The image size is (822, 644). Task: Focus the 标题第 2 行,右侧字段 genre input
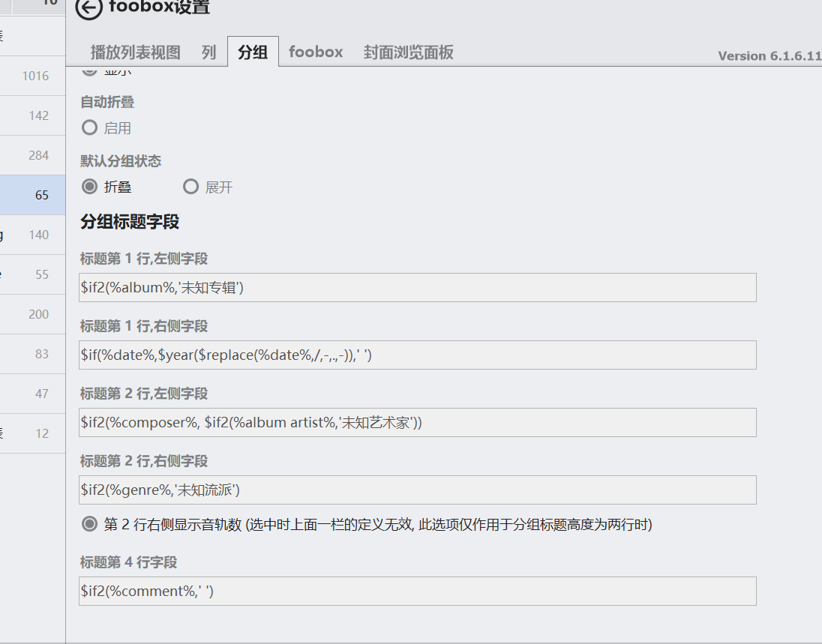417,490
